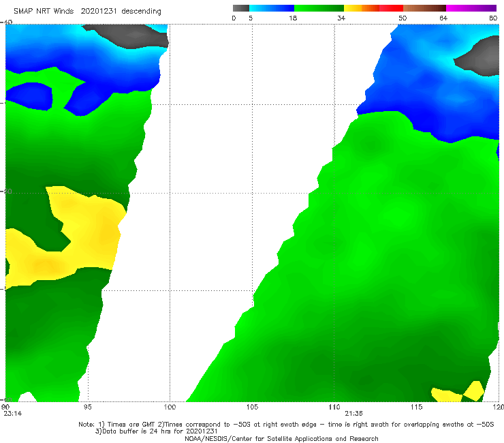
Task: Click the date text '20201231' in the title
Action: point(98,12)
